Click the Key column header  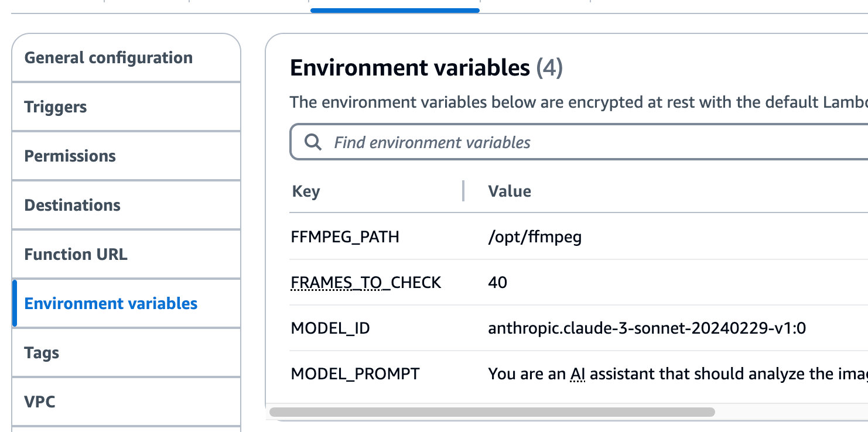tap(306, 191)
